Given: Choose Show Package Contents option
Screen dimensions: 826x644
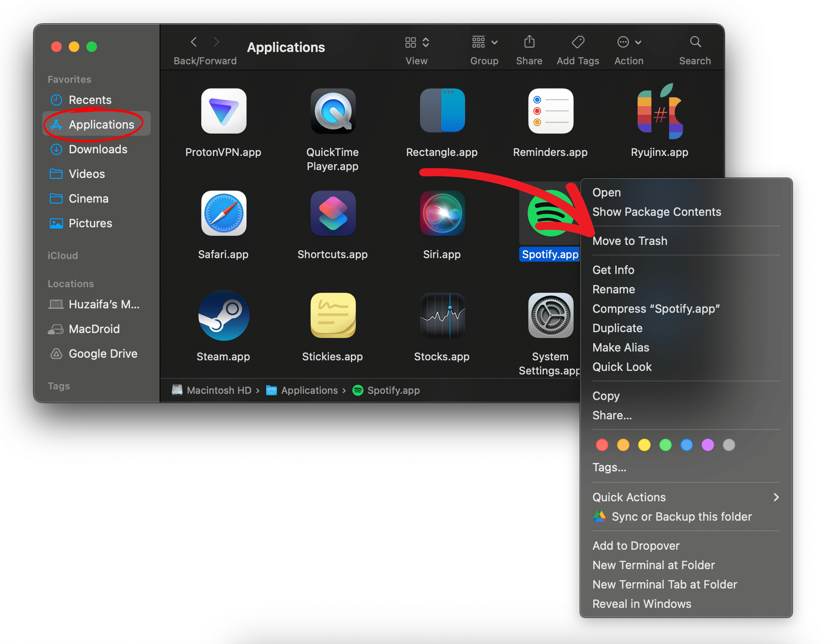Looking at the screenshot, I should tap(656, 212).
